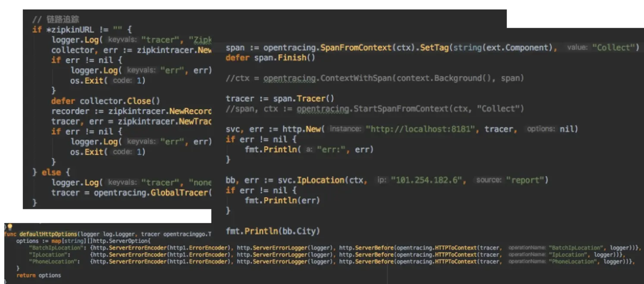Click the 'tracer, err = zipkintracer.NewTrac' line
The width and height of the screenshot is (644, 284).
point(131,121)
